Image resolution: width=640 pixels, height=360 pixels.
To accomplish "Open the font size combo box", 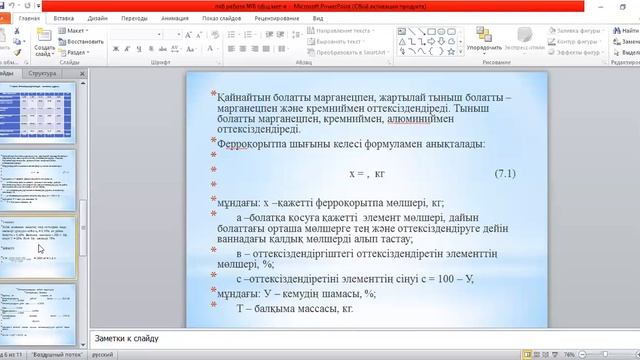I will tap(172, 35).
